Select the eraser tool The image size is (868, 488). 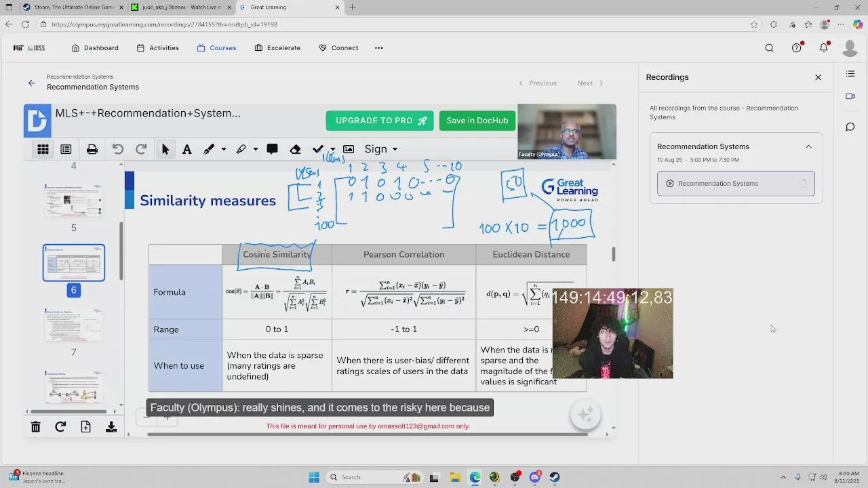tap(295, 149)
